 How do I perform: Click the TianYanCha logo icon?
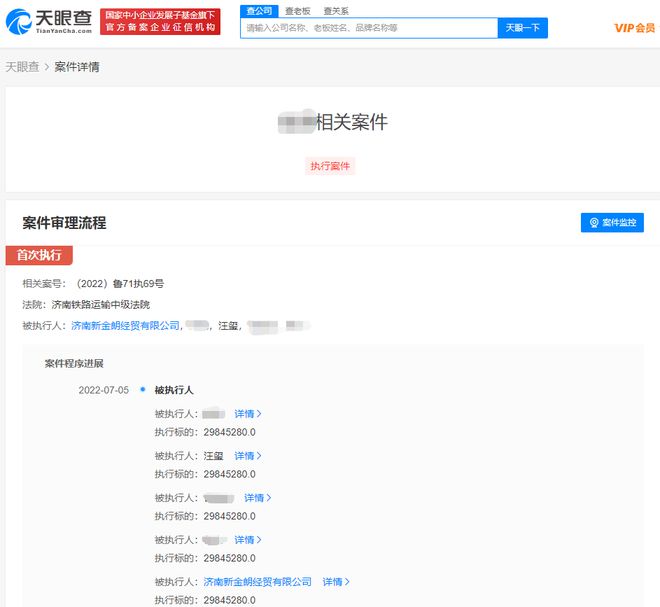click(x=18, y=19)
